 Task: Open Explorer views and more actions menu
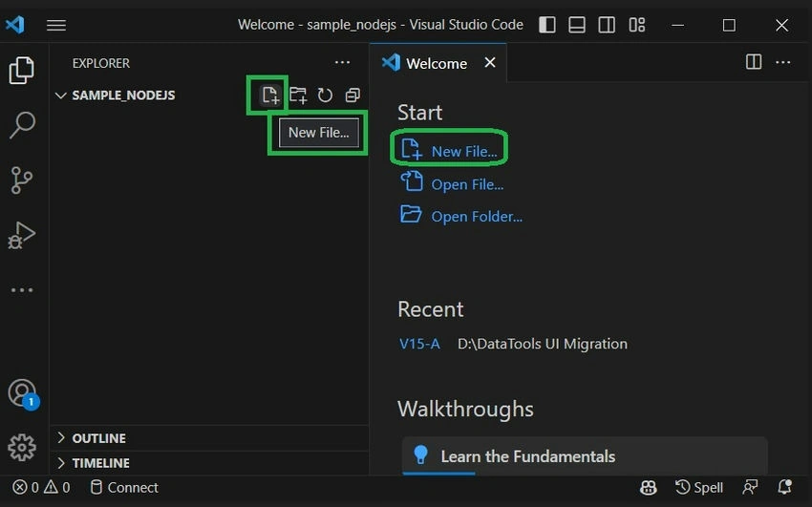[342, 63]
